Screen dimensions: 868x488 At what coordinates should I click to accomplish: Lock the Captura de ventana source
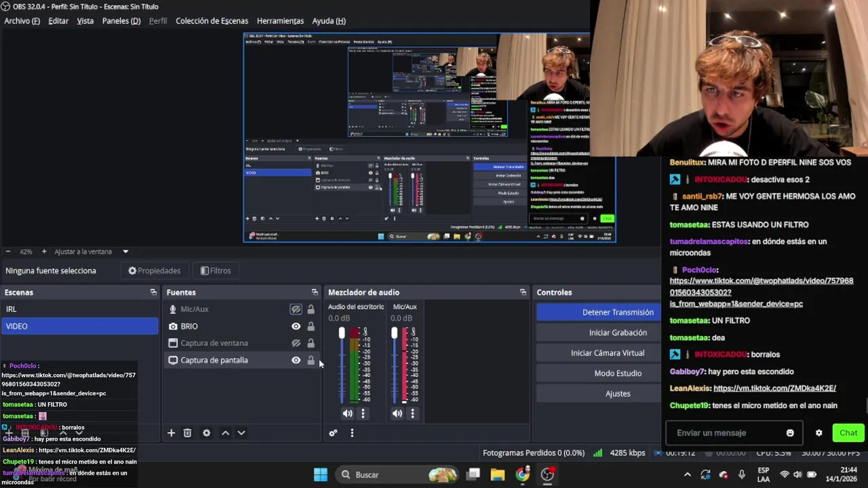tap(311, 343)
